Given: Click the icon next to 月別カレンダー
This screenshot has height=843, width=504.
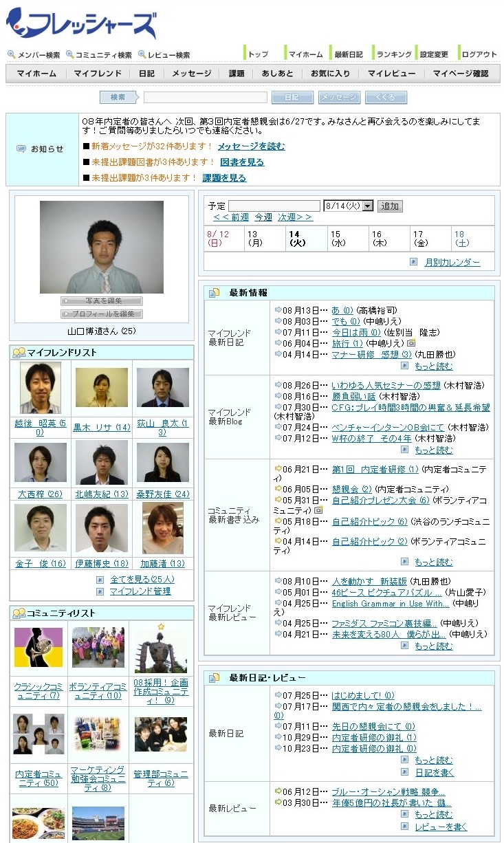Looking at the screenshot, I should click(x=413, y=261).
